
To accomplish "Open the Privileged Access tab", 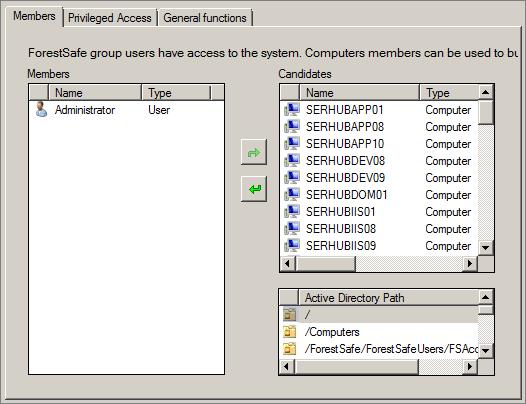I will (110, 18).
